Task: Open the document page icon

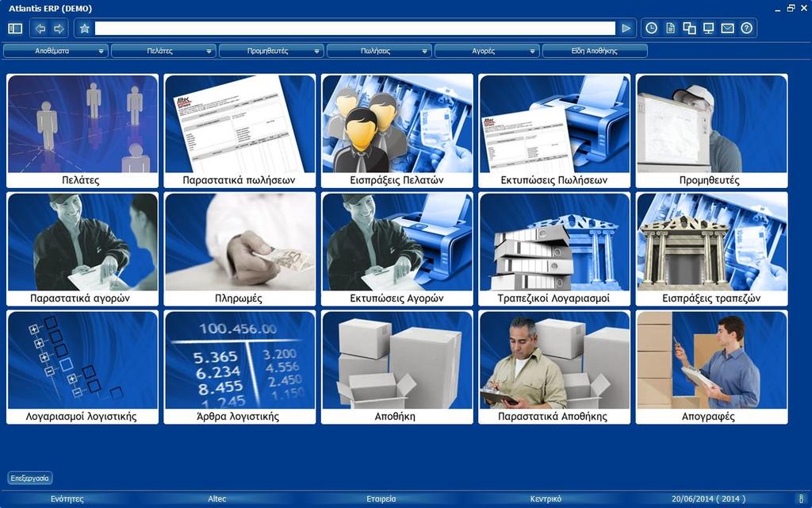Action: (671, 29)
